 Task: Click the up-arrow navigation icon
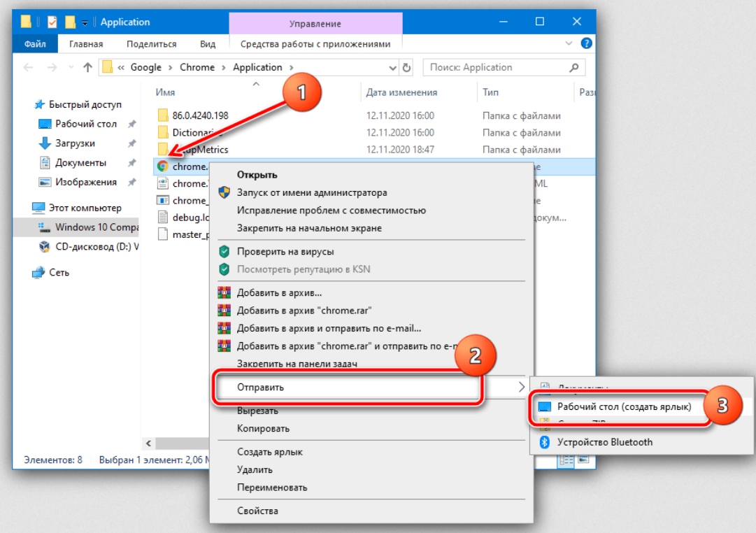coord(87,68)
